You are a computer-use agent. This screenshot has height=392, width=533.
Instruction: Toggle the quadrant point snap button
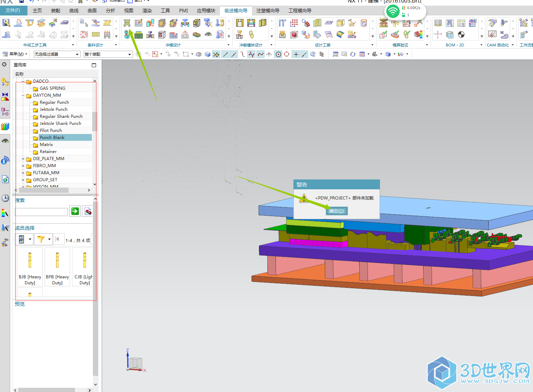tap(287, 54)
